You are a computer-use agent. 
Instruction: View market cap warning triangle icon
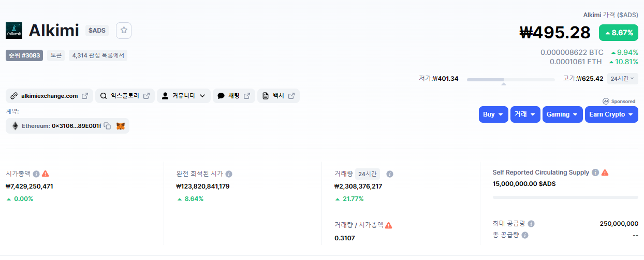tap(46, 174)
